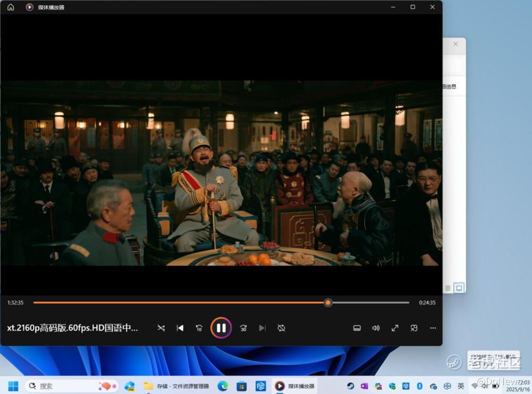Open 存储 - 文件资源管理器 taskbar button

(x=177, y=386)
